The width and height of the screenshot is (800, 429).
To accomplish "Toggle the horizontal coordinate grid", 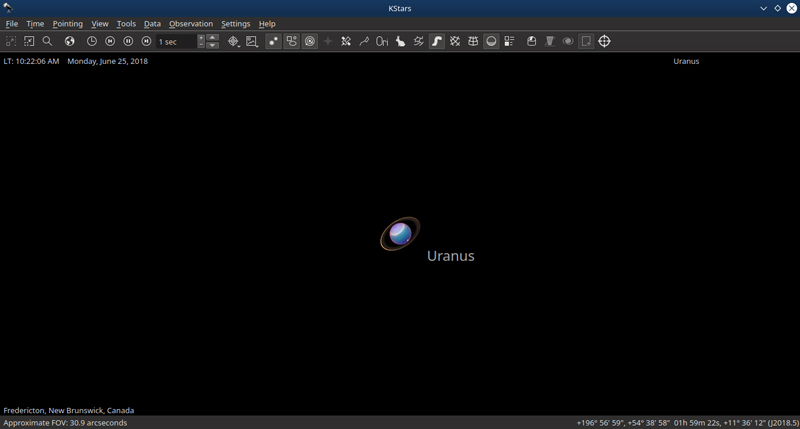I will pos(473,41).
